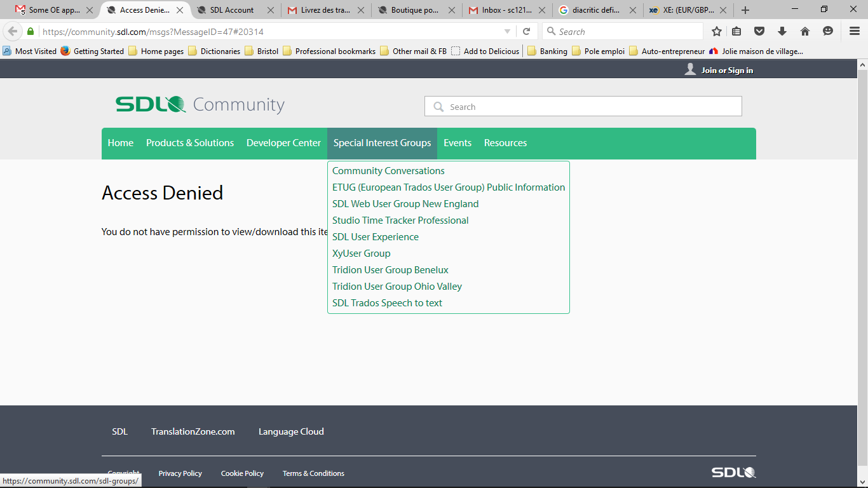Open the Privacy Policy footer link
Image resolution: width=868 pixels, height=488 pixels.
click(x=180, y=473)
